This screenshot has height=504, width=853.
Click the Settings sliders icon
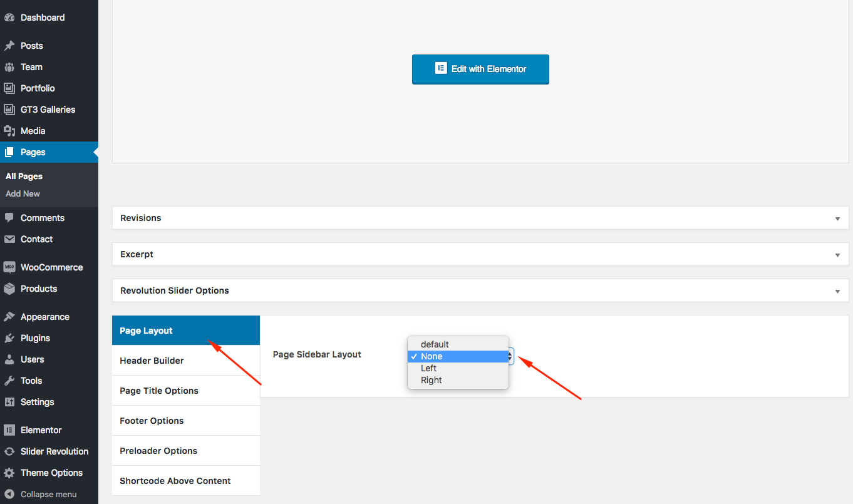pos(9,402)
